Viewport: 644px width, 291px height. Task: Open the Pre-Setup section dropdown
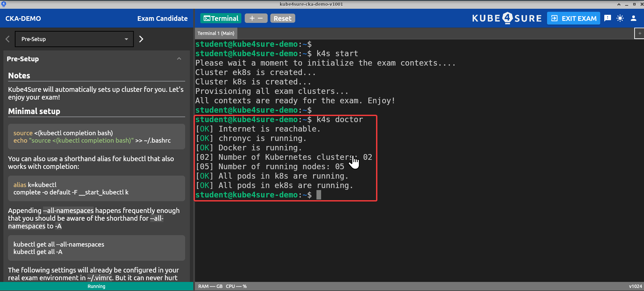(x=74, y=39)
